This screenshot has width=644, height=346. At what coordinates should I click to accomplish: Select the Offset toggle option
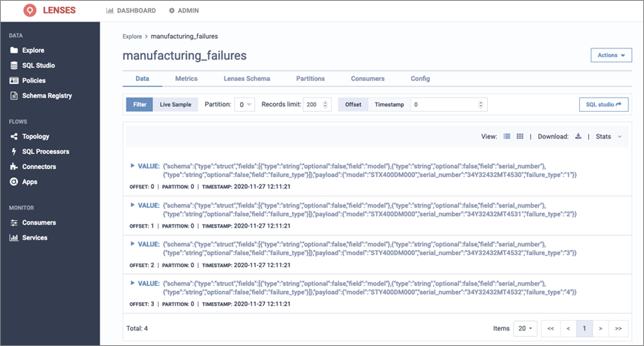[353, 104]
